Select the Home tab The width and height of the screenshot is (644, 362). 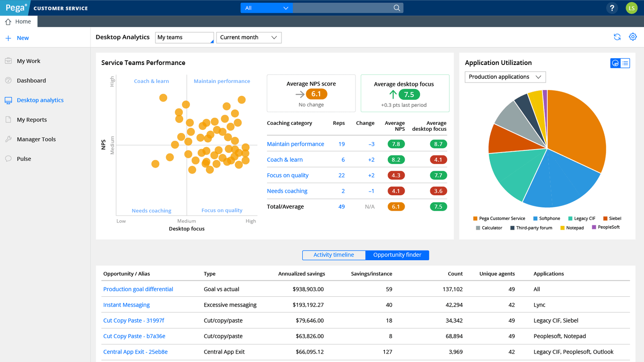tap(19, 21)
